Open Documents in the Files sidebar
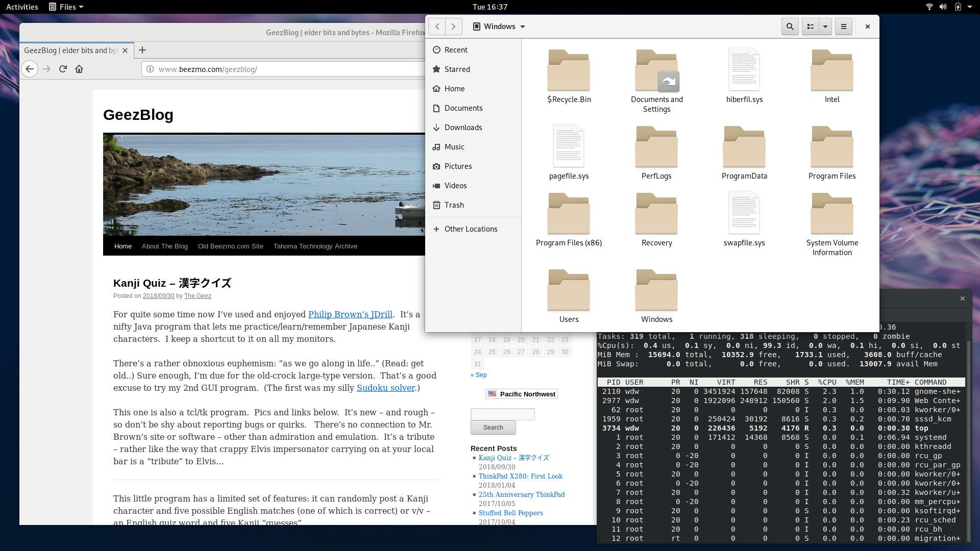This screenshot has width=980, height=551. pos(473,108)
